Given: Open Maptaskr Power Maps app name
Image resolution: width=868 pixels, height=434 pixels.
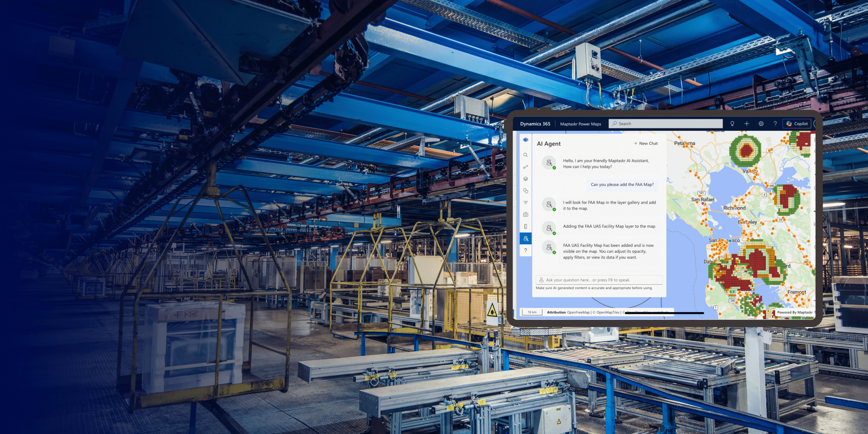Looking at the screenshot, I should pyautogui.click(x=580, y=124).
